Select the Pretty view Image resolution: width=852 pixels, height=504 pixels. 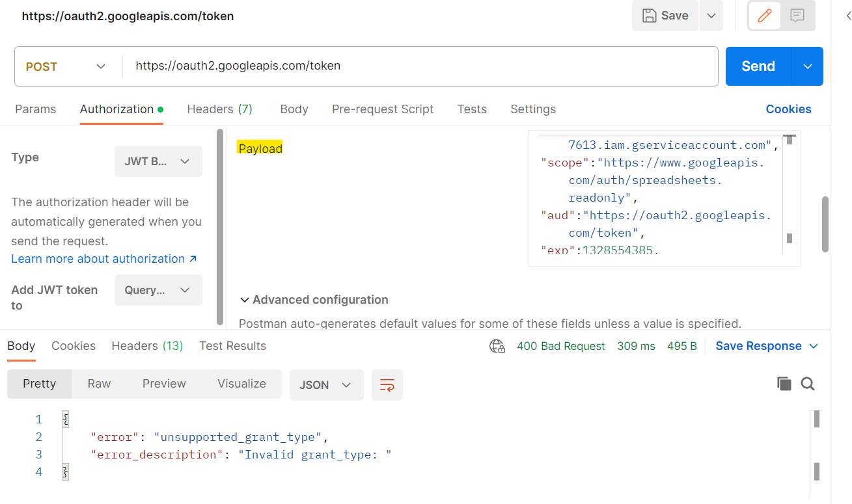[40, 384]
